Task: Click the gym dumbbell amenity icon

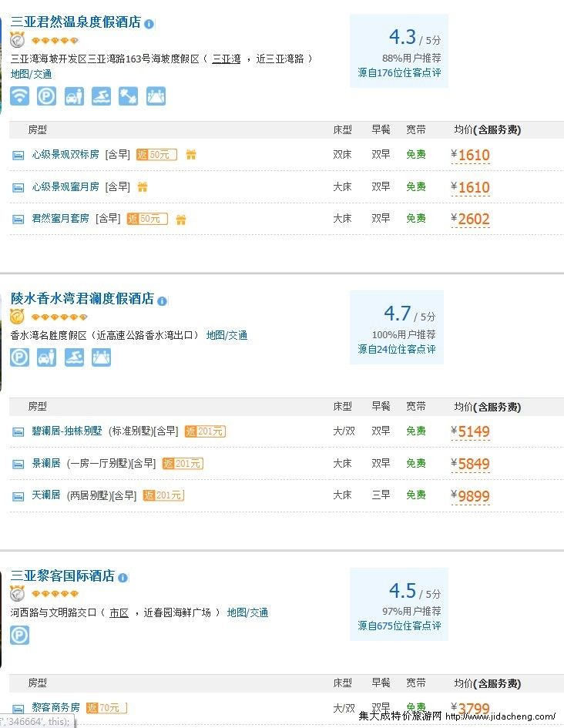Action: point(129,96)
